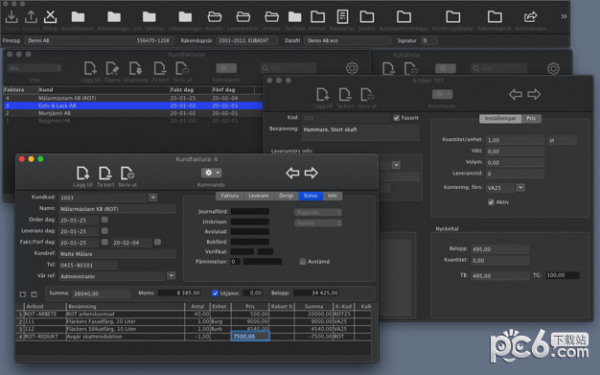The image size is (600, 375).
Task: Open Verifikat from the main toolbar
Action: pos(294,16)
